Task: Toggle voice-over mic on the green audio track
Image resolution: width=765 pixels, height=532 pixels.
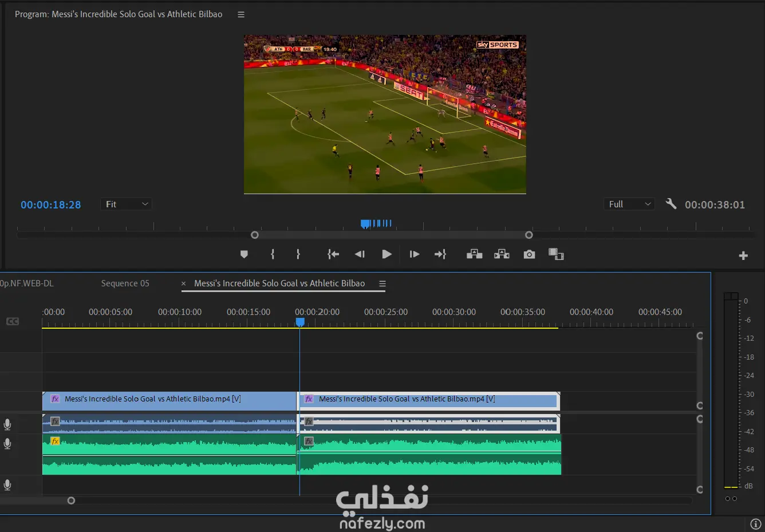Action: click(7, 444)
